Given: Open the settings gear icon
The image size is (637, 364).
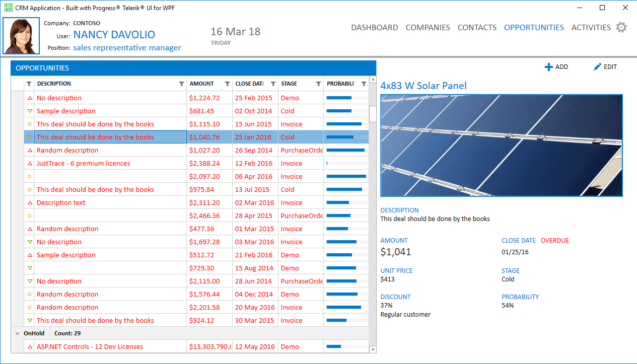Looking at the screenshot, I should pyautogui.click(x=621, y=28).
